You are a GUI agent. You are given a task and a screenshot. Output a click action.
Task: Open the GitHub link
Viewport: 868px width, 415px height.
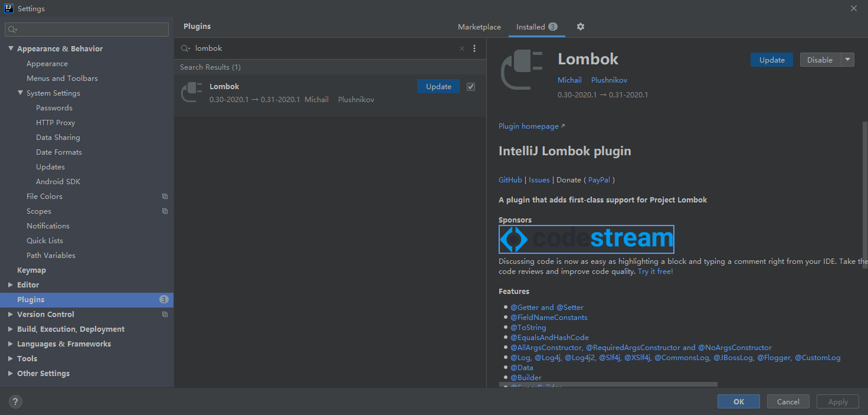(x=510, y=180)
